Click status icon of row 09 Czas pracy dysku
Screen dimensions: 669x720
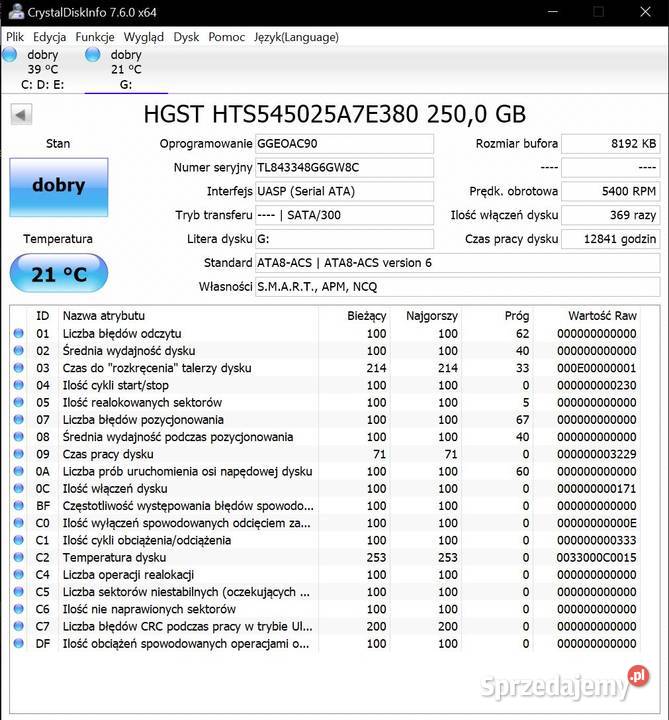[19, 454]
